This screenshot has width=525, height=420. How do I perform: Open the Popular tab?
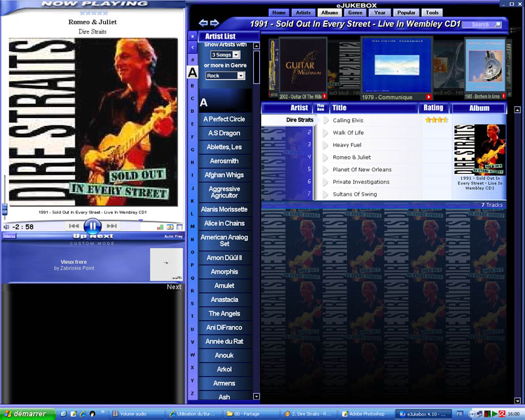pyautogui.click(x=406, y=12)
